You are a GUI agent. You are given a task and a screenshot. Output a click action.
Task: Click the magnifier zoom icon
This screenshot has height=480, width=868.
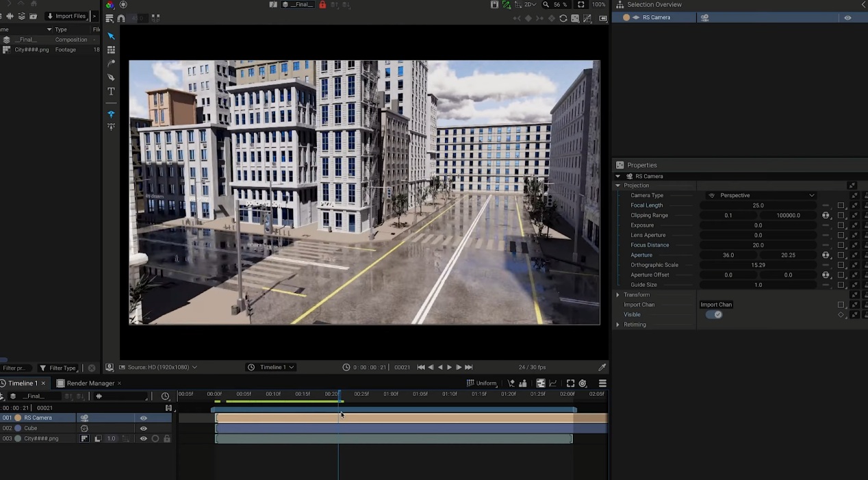tap(546, 5)
